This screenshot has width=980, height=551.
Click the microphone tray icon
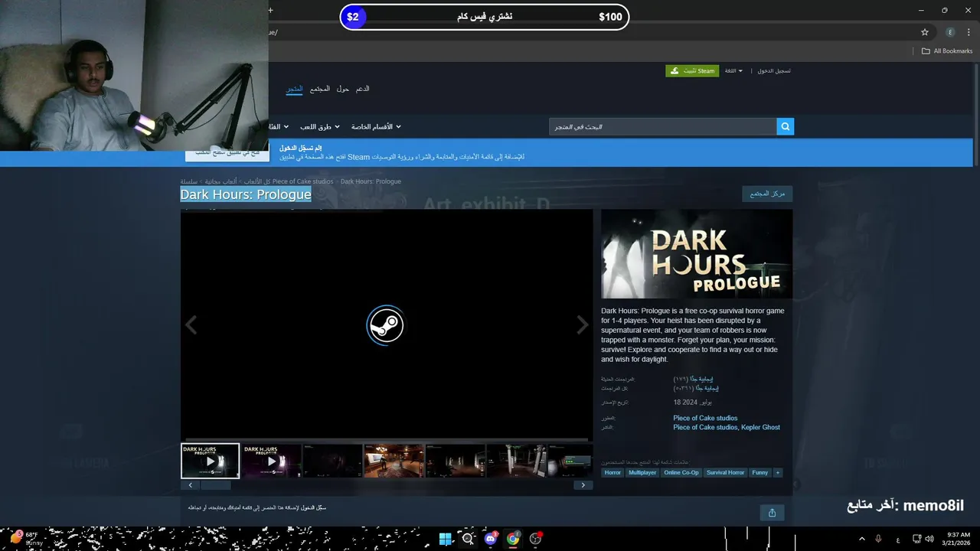(878, 540)
